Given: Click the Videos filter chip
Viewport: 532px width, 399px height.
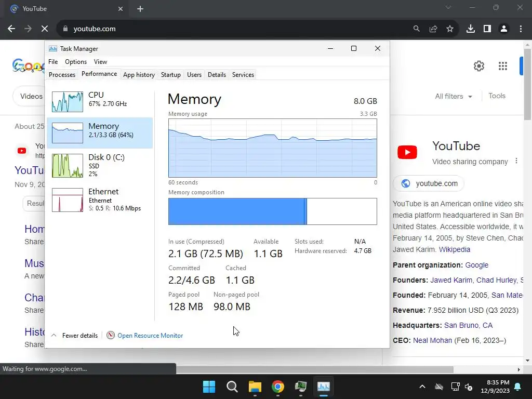Looking at the screenshot, I should [x=31, y=96].
